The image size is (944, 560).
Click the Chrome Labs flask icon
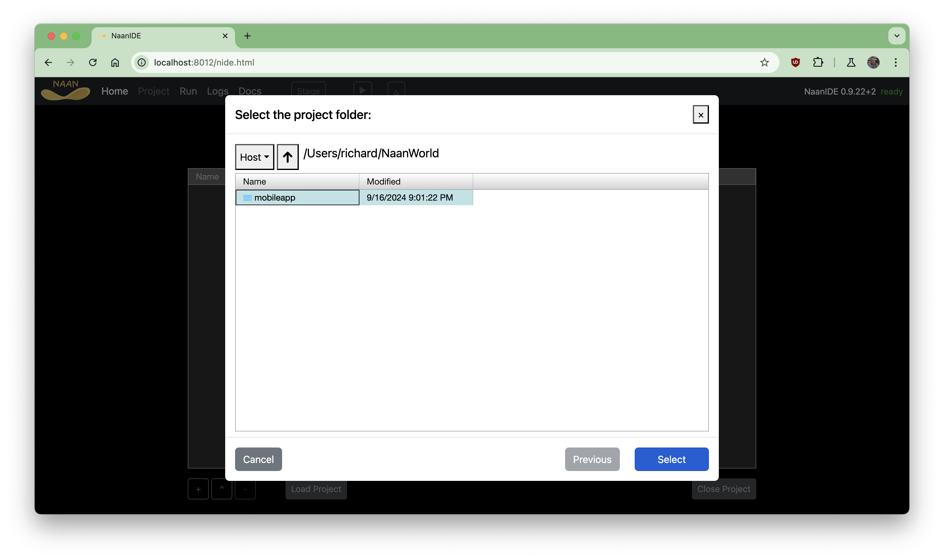(851, 62)
